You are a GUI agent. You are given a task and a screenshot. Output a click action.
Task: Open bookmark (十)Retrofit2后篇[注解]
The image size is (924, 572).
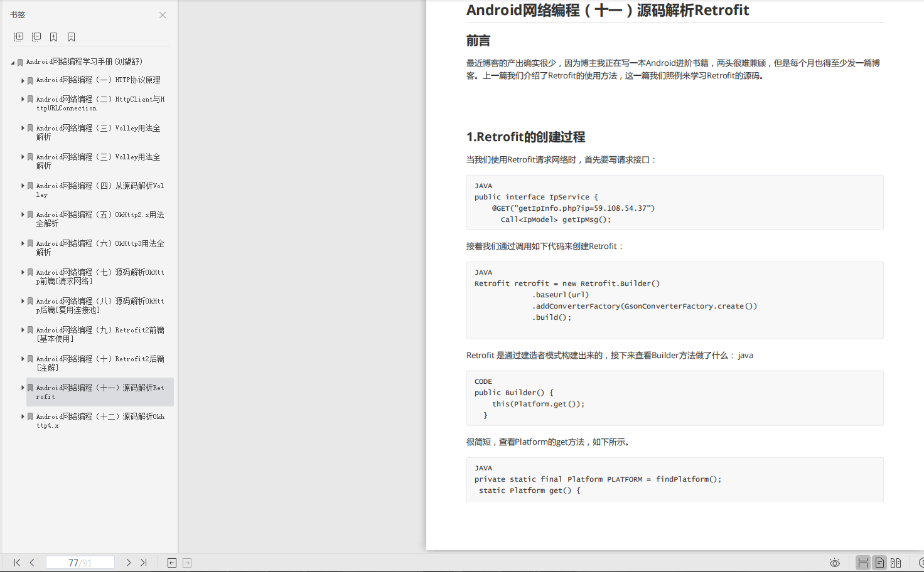pos(100,363)
